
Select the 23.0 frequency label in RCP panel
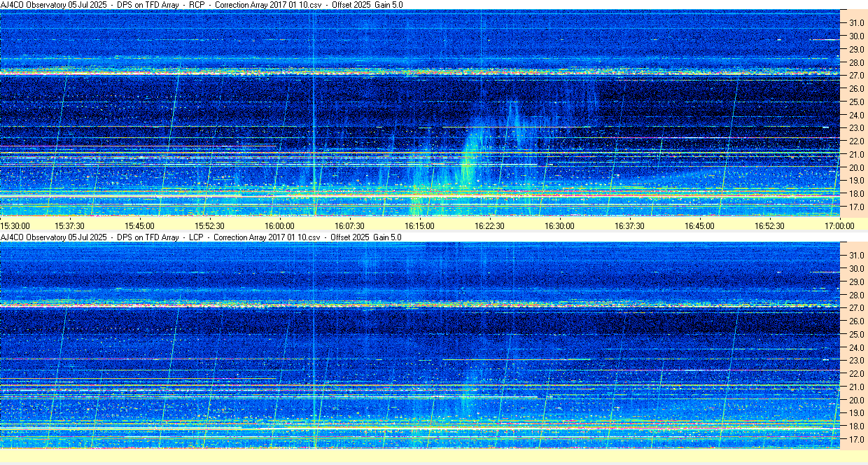[x=857, y=128]
